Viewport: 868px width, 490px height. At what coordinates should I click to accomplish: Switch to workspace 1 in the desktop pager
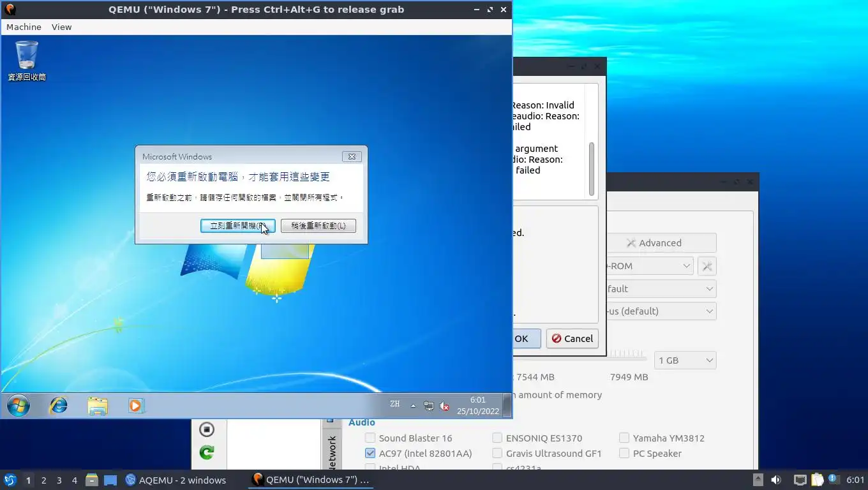[28, 480]
